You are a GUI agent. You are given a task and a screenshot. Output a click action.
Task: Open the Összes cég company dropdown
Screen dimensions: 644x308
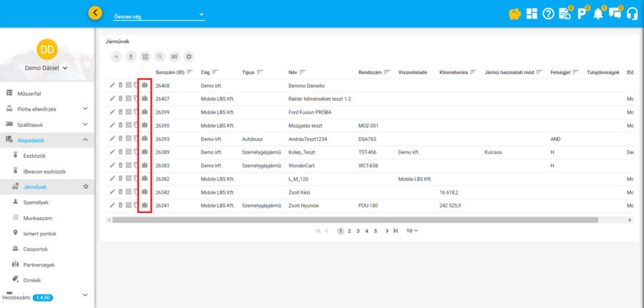click(159, 15)
